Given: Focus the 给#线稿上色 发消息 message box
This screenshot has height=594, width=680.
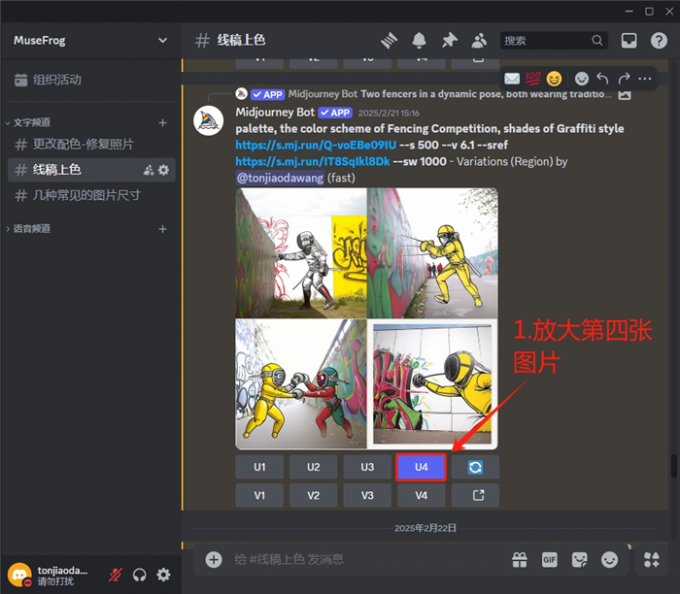Looking at the screenshot, I should 369,559.
